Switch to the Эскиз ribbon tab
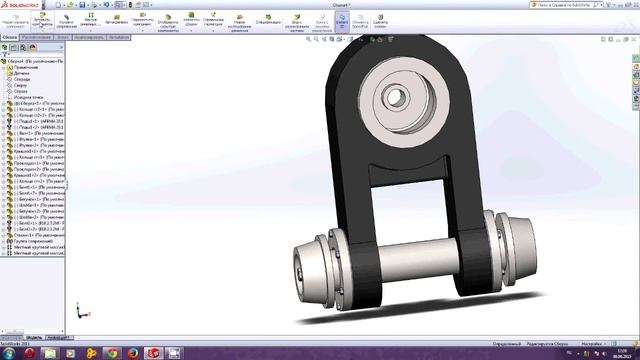 [62, 37]
